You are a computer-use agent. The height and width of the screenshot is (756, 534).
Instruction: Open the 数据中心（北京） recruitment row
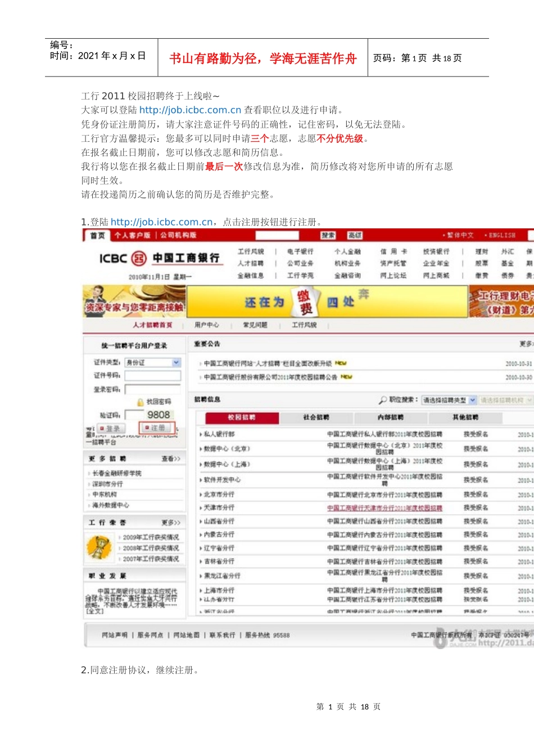(x=227, y=449)
